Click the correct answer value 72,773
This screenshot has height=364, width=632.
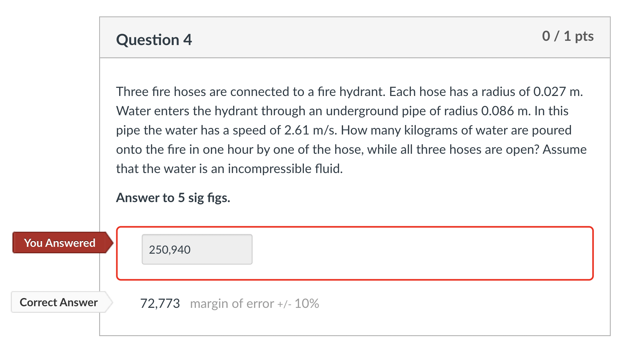pyautogui.click(x=160, y=303)
